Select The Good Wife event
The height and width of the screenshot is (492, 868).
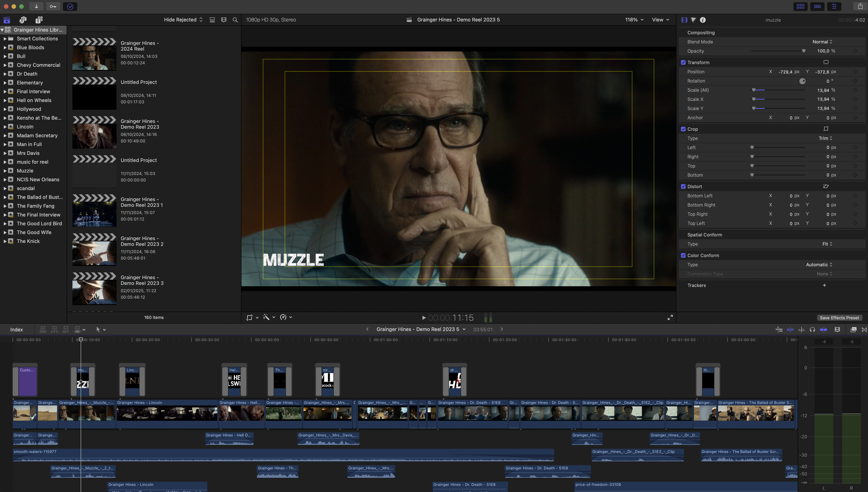34,232
